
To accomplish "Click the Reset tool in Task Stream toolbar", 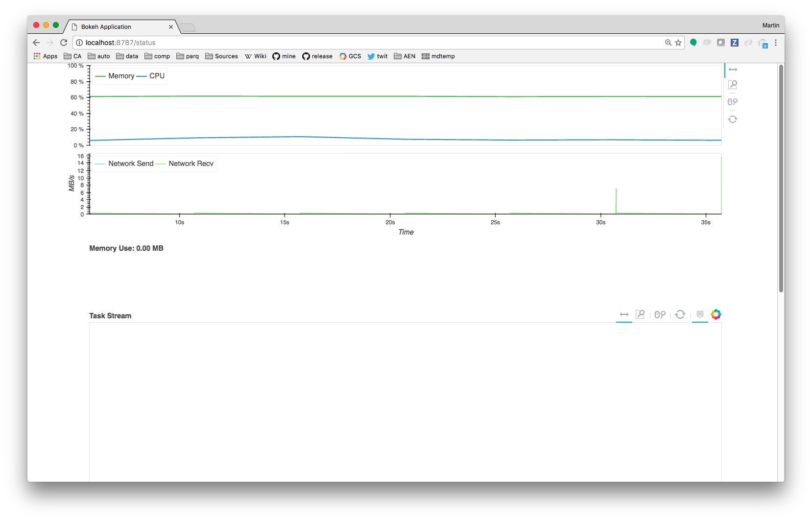I will 680,314.
